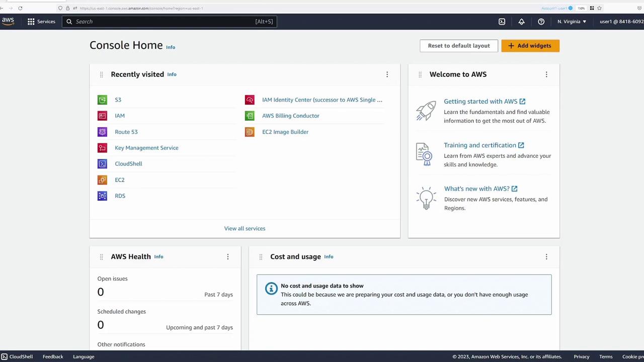Open CloudShell from the footer bar
Screen dimensions: 644x362
tap(17, 356)
